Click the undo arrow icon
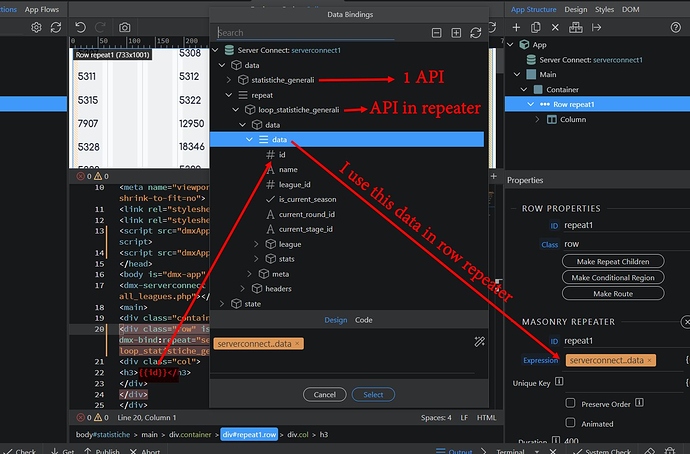 80,27
